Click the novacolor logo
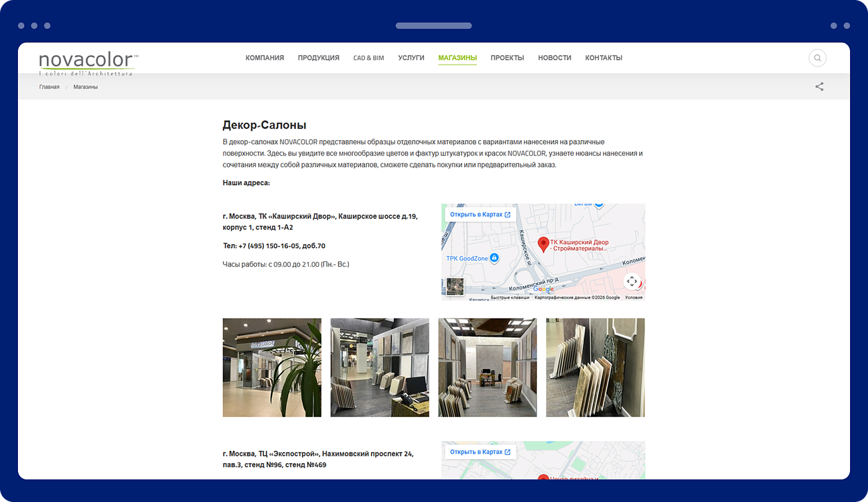The height and width of the screenshot is (502, 868). (x=89, y=63)
